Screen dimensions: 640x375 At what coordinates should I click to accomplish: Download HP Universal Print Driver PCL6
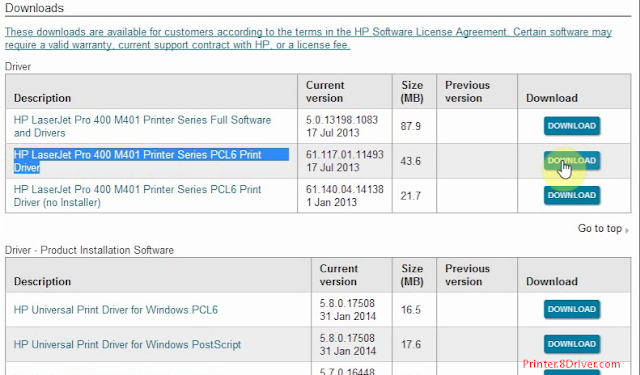[572, 309]
